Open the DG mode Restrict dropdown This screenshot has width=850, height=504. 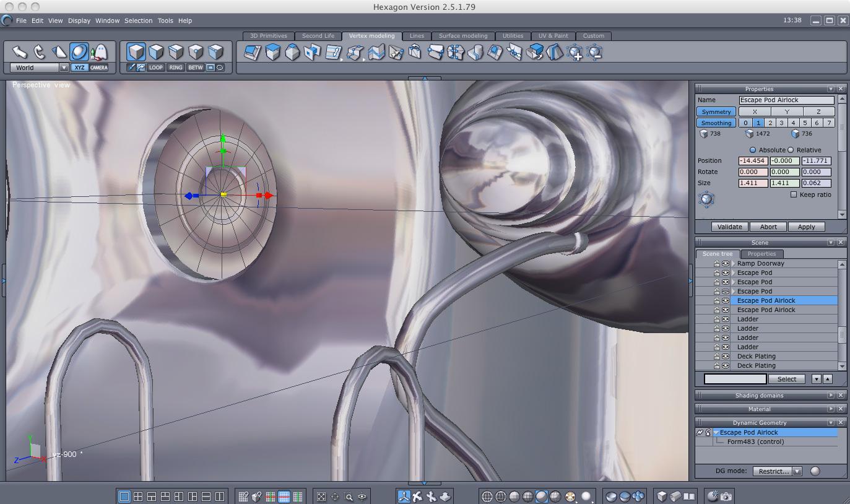pyautogui.click(x=797, y=471)
